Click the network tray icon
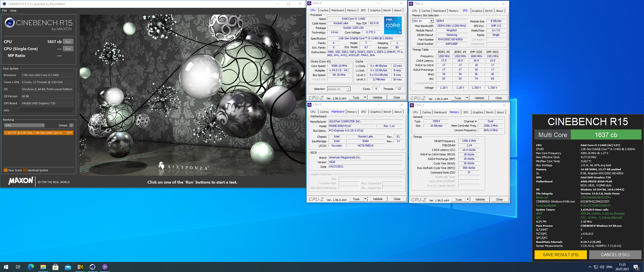The image size is (644, 272). (x=596, y=267)
